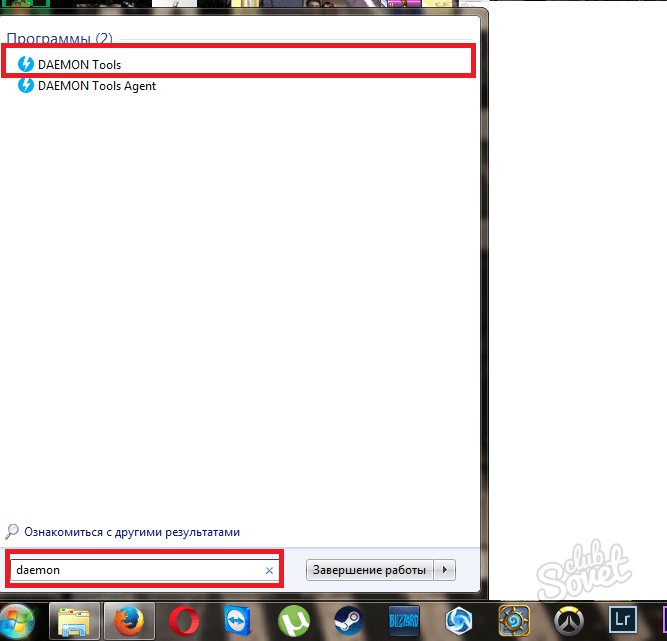The image size is (667, 641).
Task: Clear the search text with the X
Action: [269, 570]
